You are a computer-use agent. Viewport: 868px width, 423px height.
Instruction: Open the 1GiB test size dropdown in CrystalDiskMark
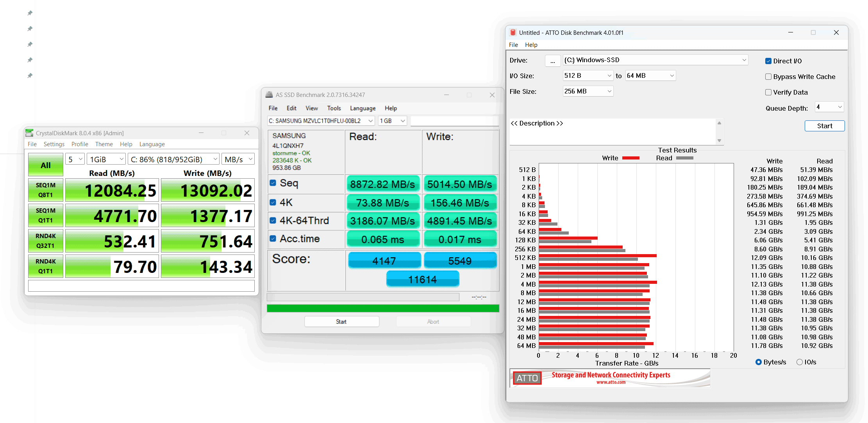pos(106,159)
